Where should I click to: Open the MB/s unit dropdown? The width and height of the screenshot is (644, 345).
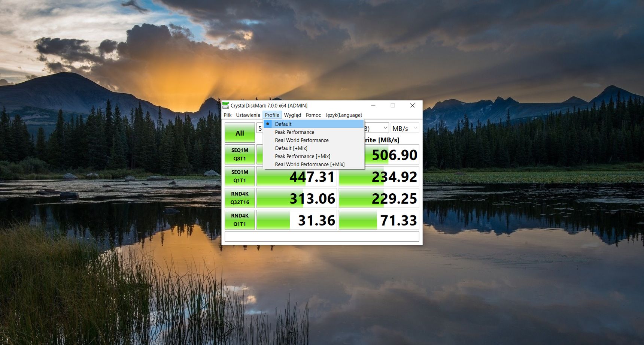405,128
